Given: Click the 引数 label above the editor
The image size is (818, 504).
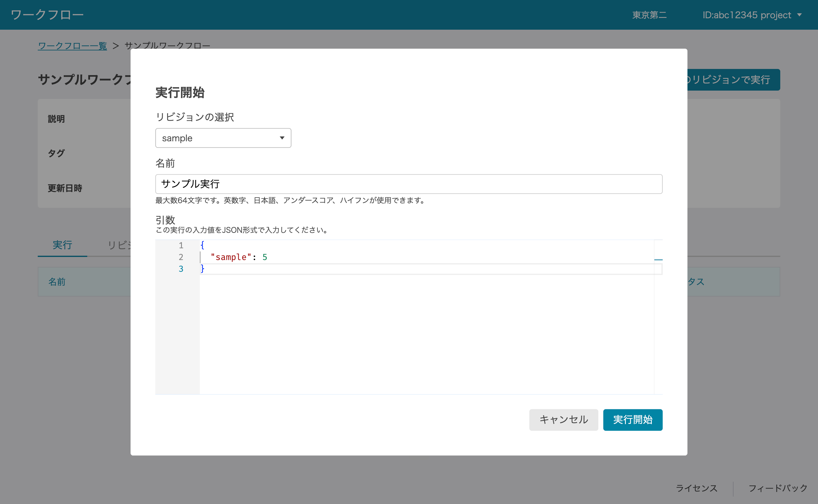Looking at the screenshot, I should point(165,220).
